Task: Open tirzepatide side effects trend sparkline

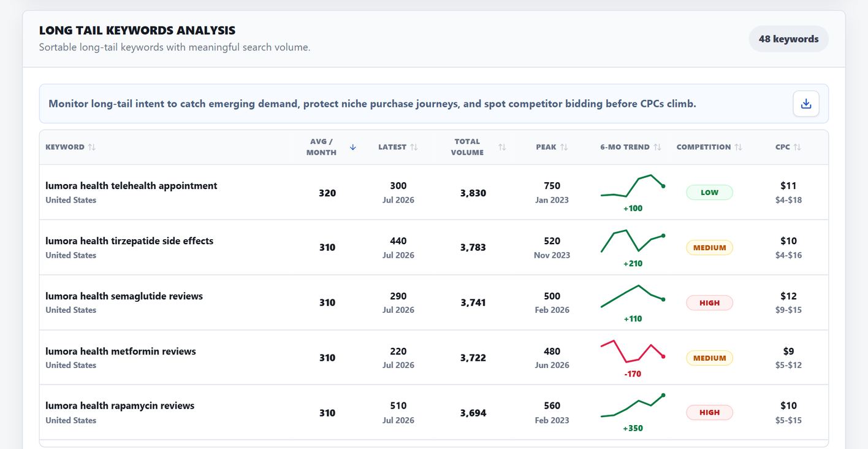Action: (x=633, y=242)
